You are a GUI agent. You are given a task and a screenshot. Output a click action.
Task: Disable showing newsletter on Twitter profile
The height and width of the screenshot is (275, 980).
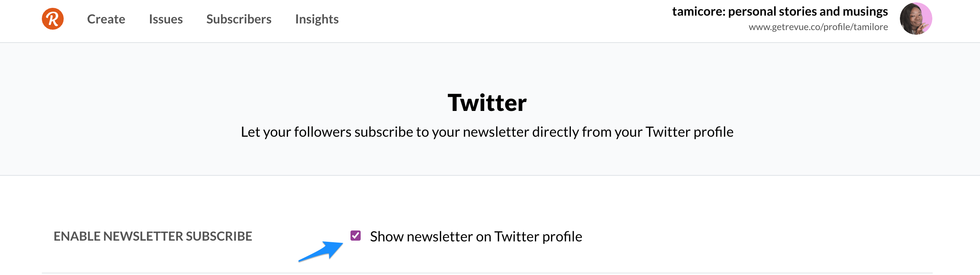click(x=356, y=236)
